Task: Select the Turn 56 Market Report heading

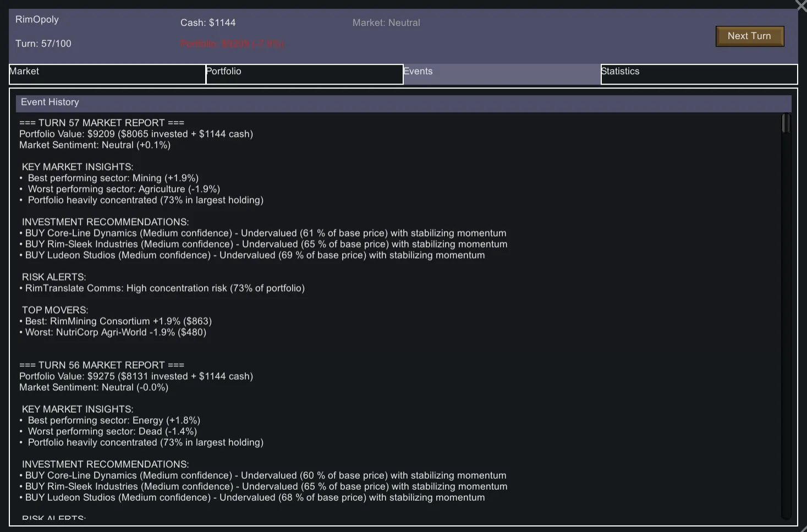Action: (x=102, y=365)
